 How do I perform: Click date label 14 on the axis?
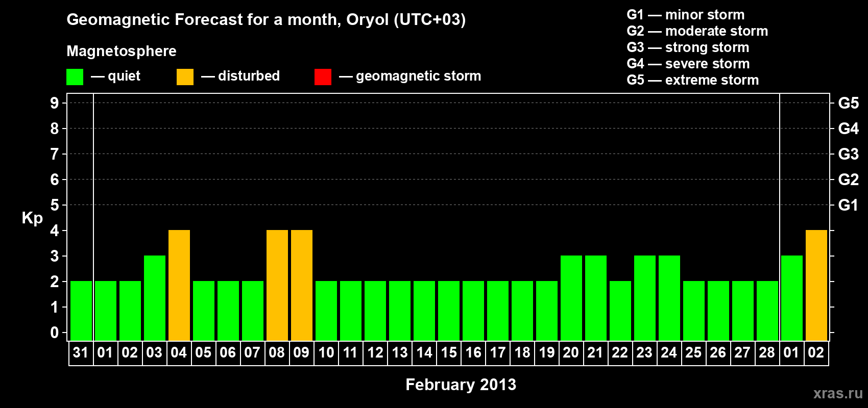tap(424, 352)
